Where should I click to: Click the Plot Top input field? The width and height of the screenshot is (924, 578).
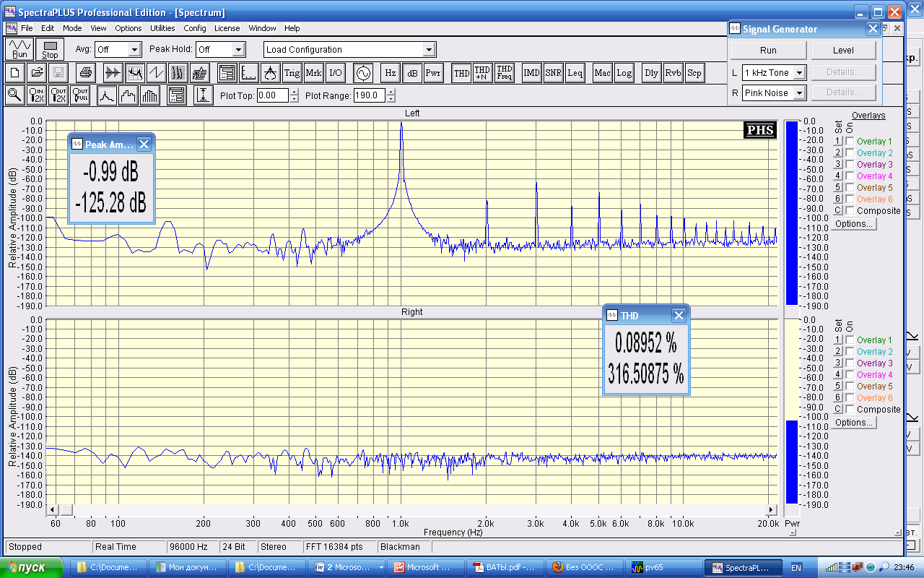(272, 95)
